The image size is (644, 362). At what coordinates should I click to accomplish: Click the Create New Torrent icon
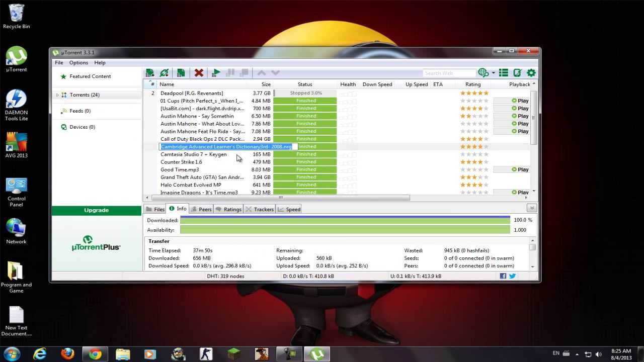pyautogui.click(x=181, y=73)
